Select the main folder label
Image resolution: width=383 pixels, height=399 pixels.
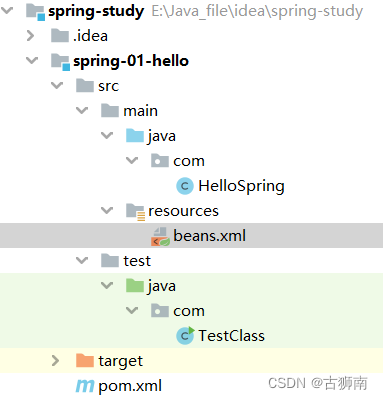pos(140,111)
